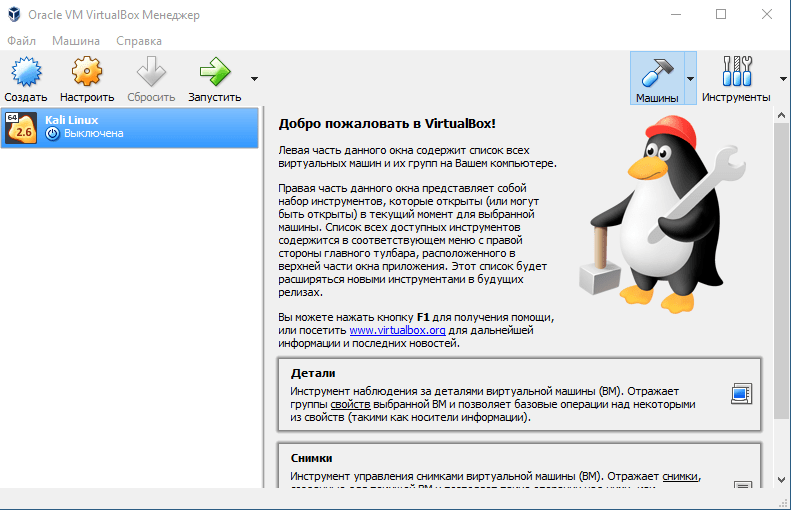Click the Создать (New) toolbar icon
This screenshot has width=791, height=510.
[26, 72]
